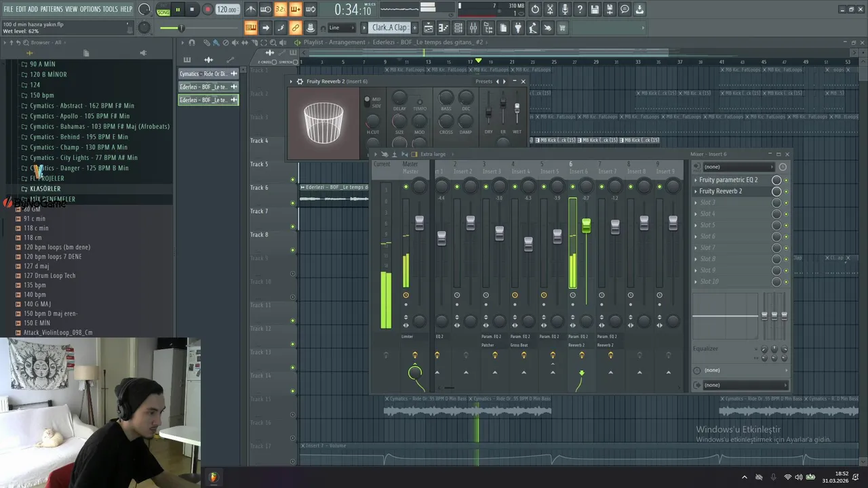Add new pattern with plus button
The image size is (868, 488).
point(416,28)
